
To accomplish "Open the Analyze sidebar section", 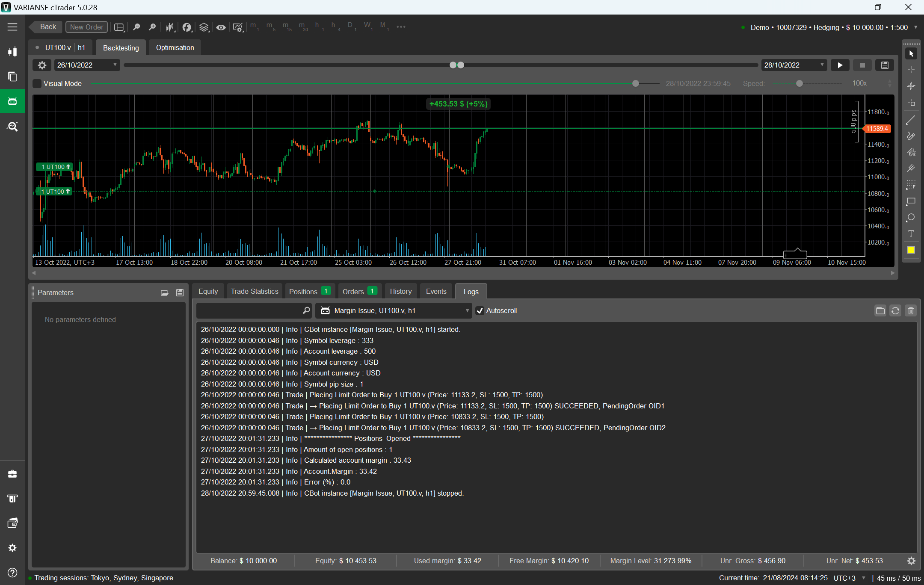I will 12,126.
